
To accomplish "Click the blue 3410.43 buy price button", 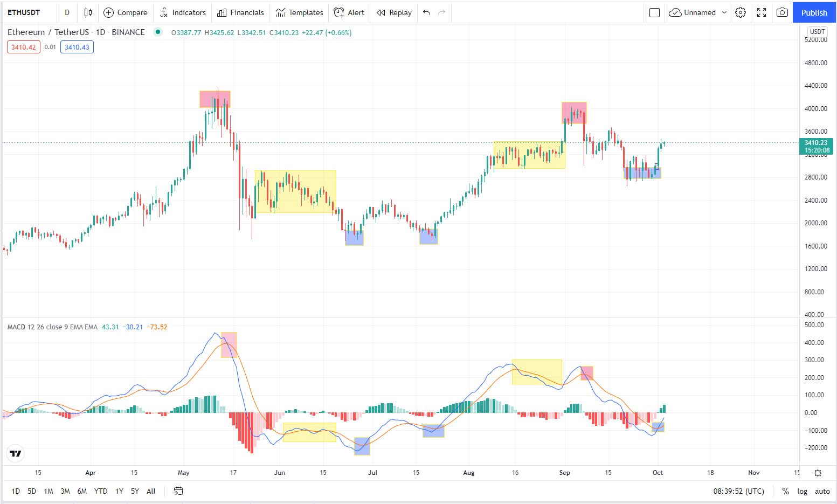I will tap(77, 47).
